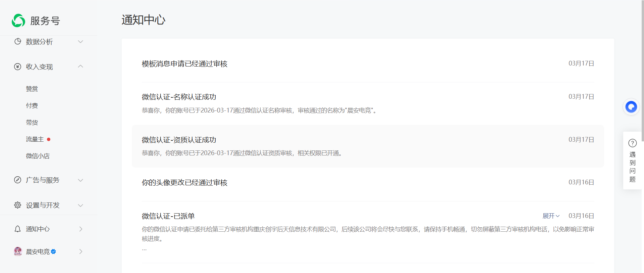Click the 收入变现 yen coin icon
644x273 pixels.
tap(18, 66)
